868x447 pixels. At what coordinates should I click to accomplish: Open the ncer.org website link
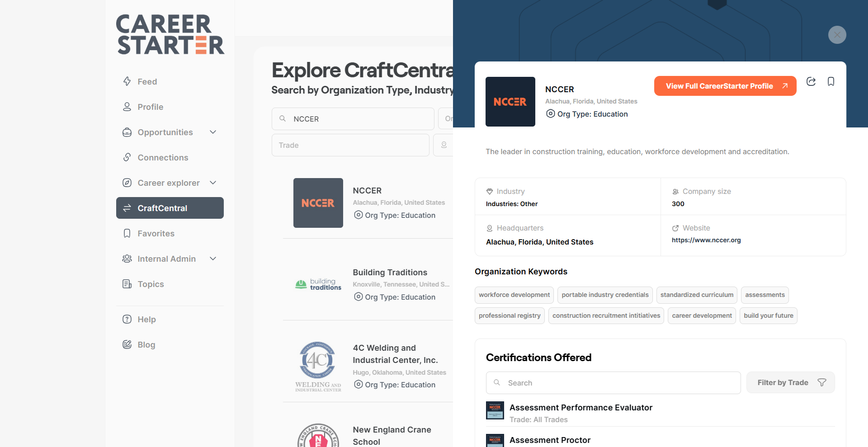pos(706,240)
